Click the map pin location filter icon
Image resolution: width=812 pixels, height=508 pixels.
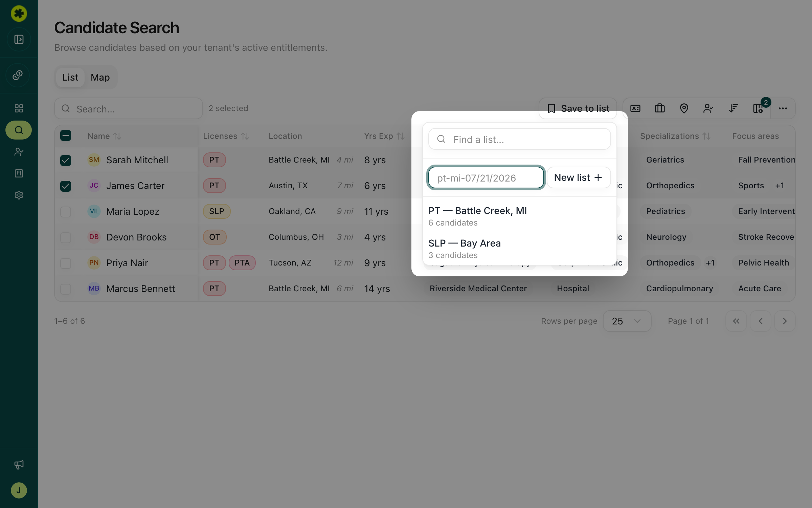pyautogui.click(x=684, y=108)
